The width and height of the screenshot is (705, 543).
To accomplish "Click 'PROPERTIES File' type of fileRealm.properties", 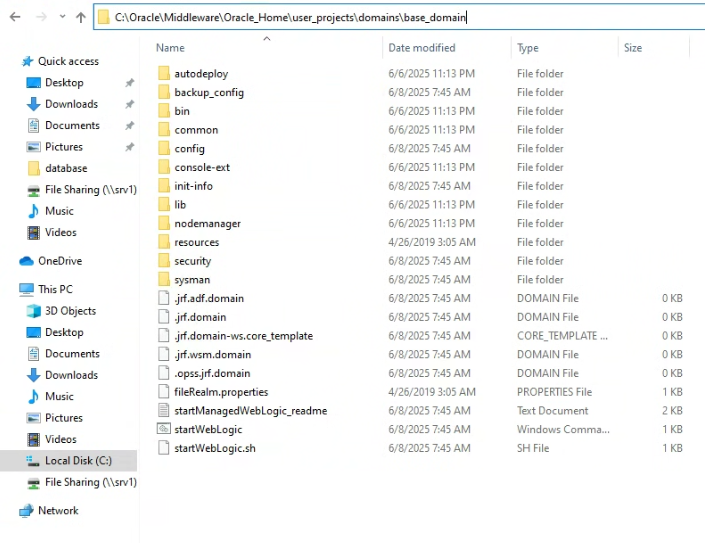I will tap(554, 392).
